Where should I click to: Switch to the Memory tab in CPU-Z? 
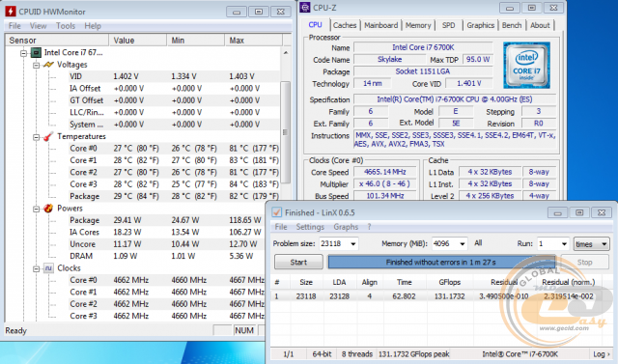coord(418,25)
